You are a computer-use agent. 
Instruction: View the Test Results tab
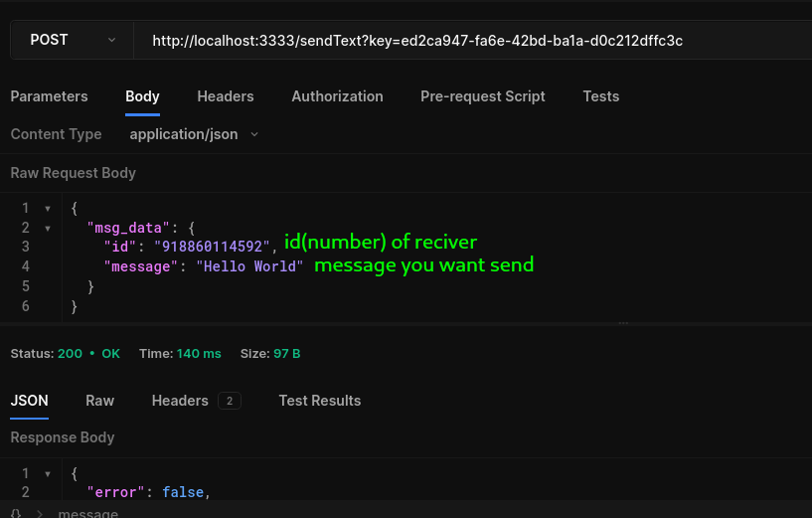pyautogui.click(x=319, y=401)
